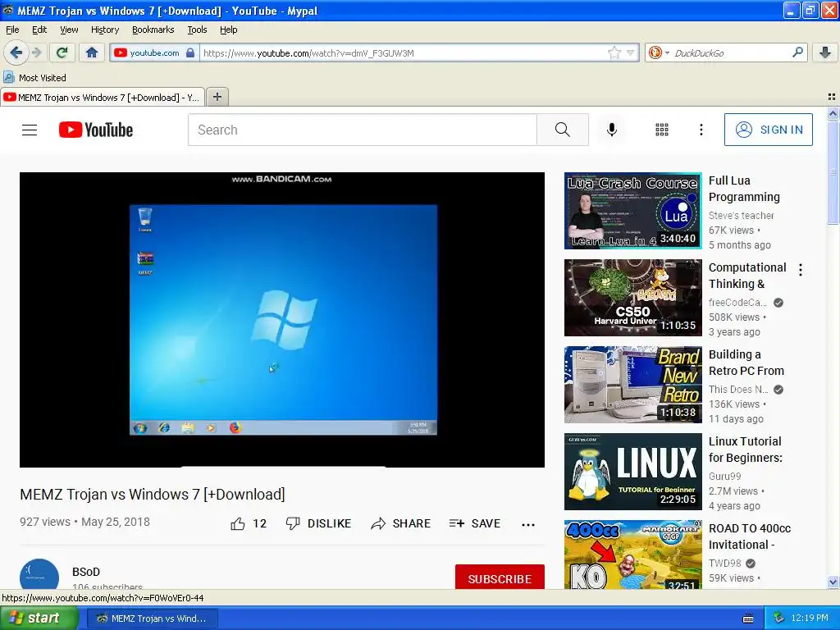Open Linux Tutorial for Beginners title
840x630 pixels.
tap(745, 449)
